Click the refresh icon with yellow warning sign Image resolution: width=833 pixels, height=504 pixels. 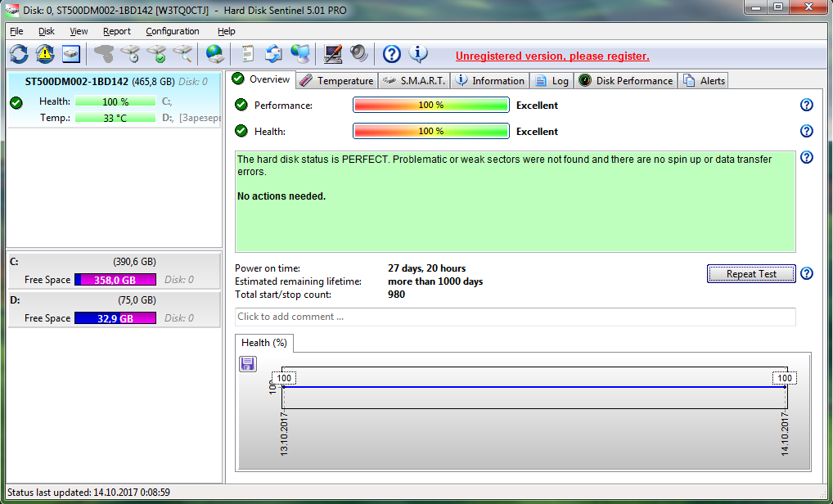click(45, 55)
